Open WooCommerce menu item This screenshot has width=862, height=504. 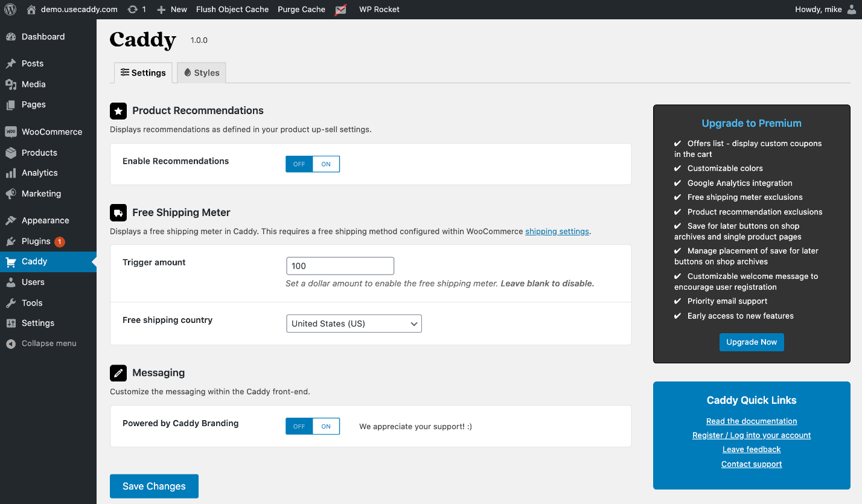pos(48,132)
